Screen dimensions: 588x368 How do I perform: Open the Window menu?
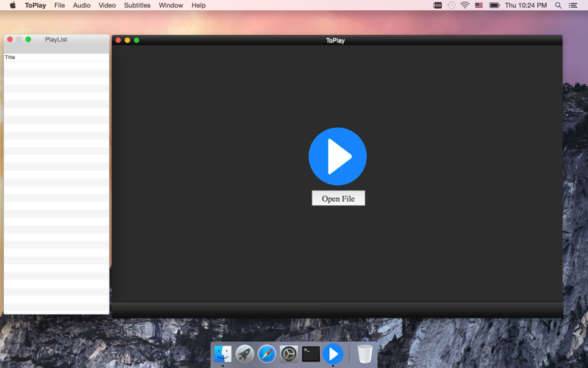(171, 5)
